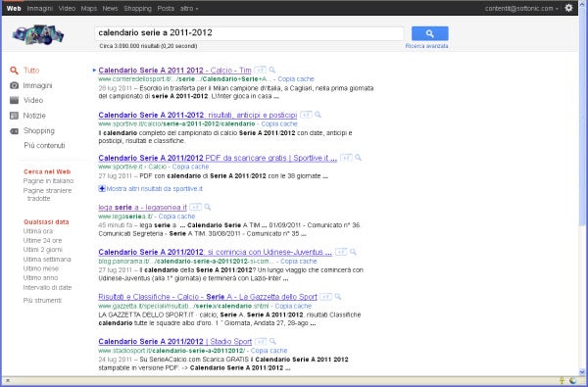The image size is (588, 387).
Task: Click +1 button beside Udinese-Juventus result
Action: (x=341, y=252)
